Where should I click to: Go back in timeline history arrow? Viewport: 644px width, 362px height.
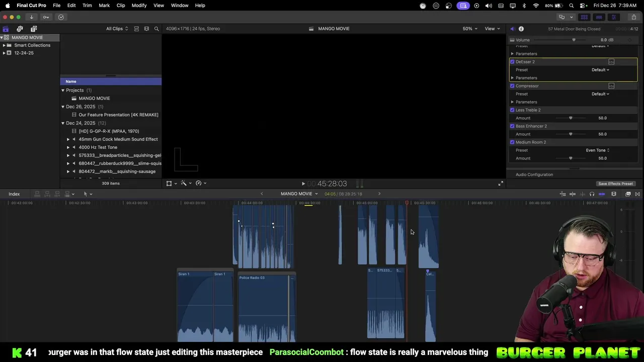point(262,194)
